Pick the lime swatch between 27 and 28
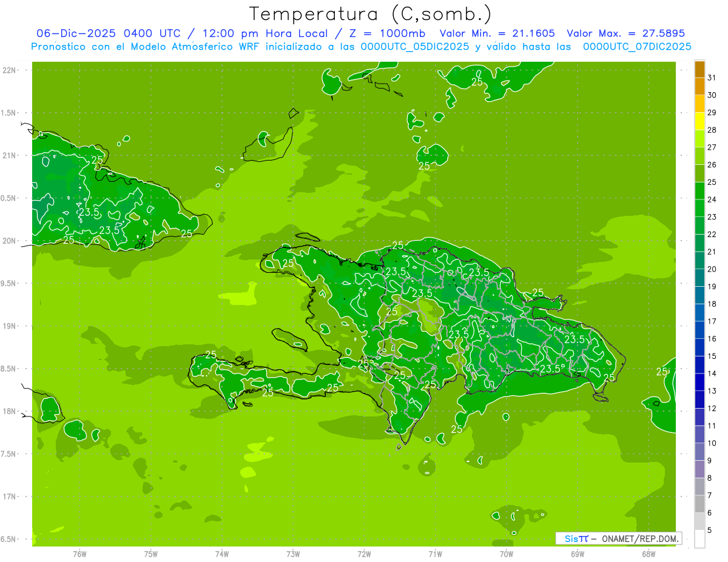Screen dimensions: 728x562 pos(699,139)
